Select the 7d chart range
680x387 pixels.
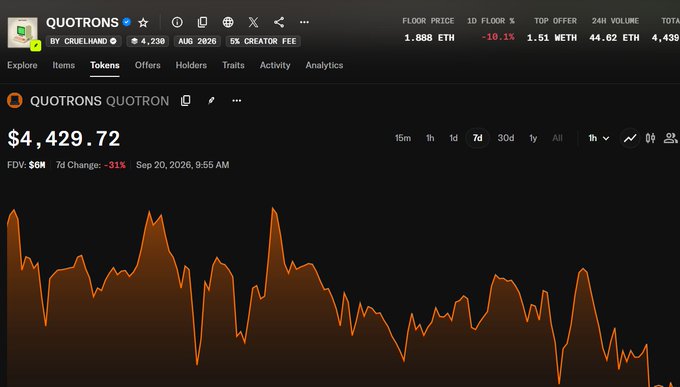pyautogui.click(x=477, y=138)
